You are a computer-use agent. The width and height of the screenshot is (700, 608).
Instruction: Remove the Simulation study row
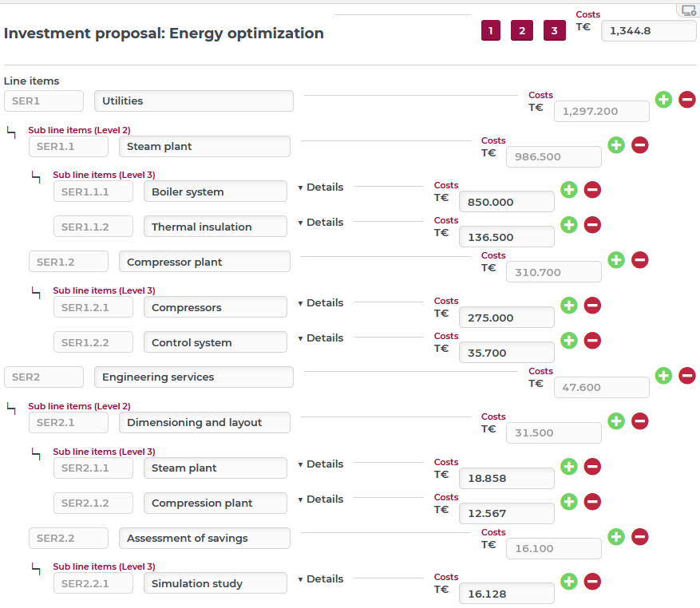point(592,581)
